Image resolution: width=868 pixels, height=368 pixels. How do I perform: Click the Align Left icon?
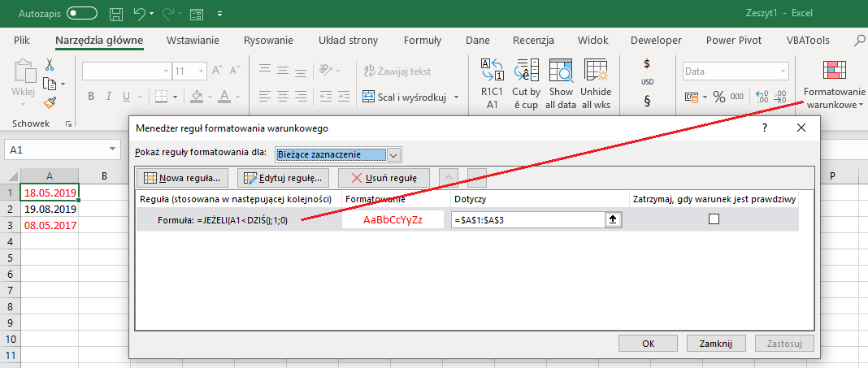point(265,97)
